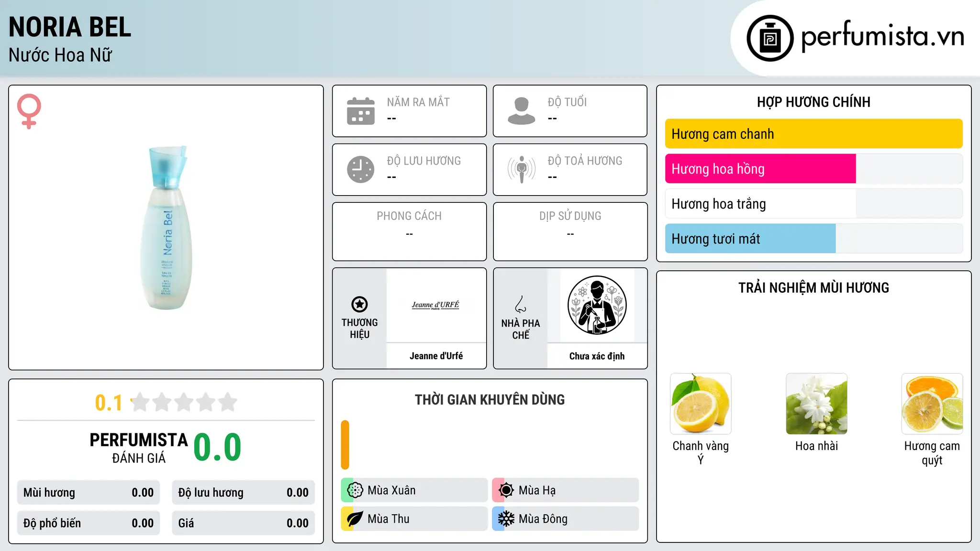Click the star badge icon above Thương hiệu
Screen dimensions: 980x551
click(x=359, y=304)
